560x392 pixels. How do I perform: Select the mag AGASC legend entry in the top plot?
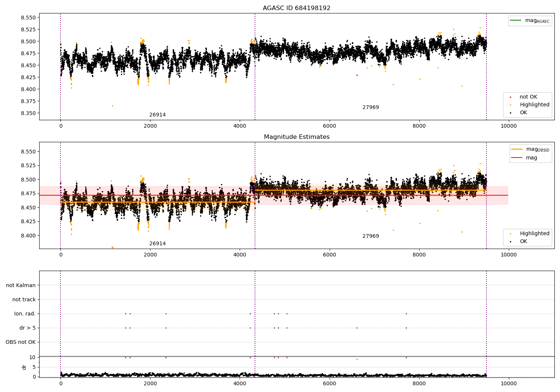(530, 21)
